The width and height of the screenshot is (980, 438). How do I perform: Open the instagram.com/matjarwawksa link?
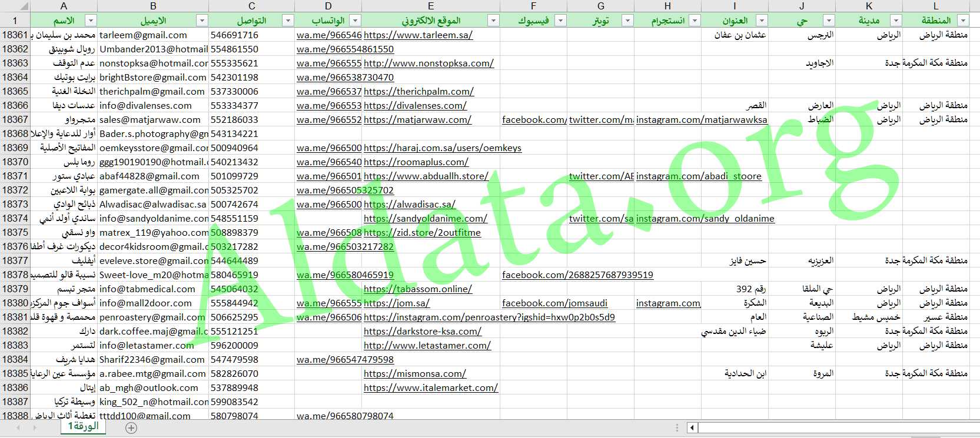[702, 120]
